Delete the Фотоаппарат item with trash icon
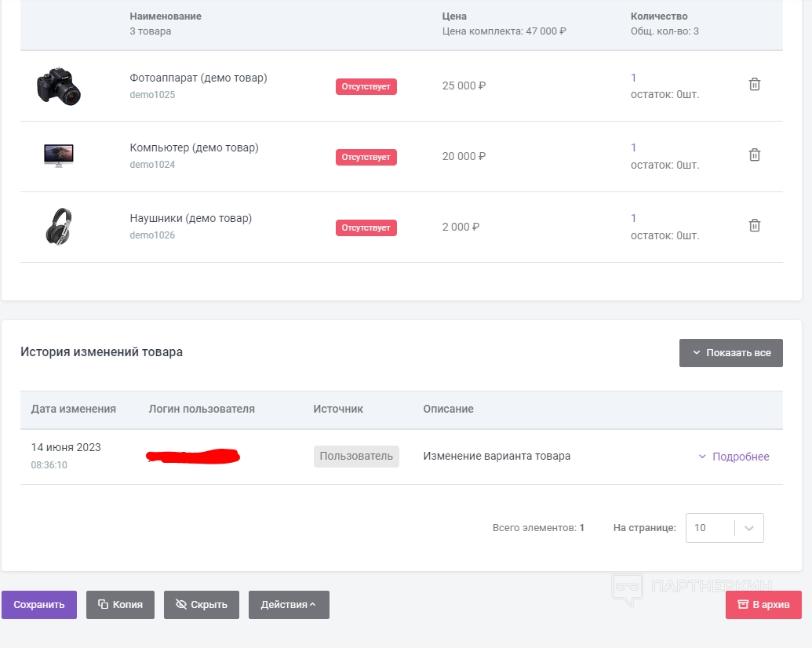The height and width of the screenshot is (648, 812). [x=754, y=85]
